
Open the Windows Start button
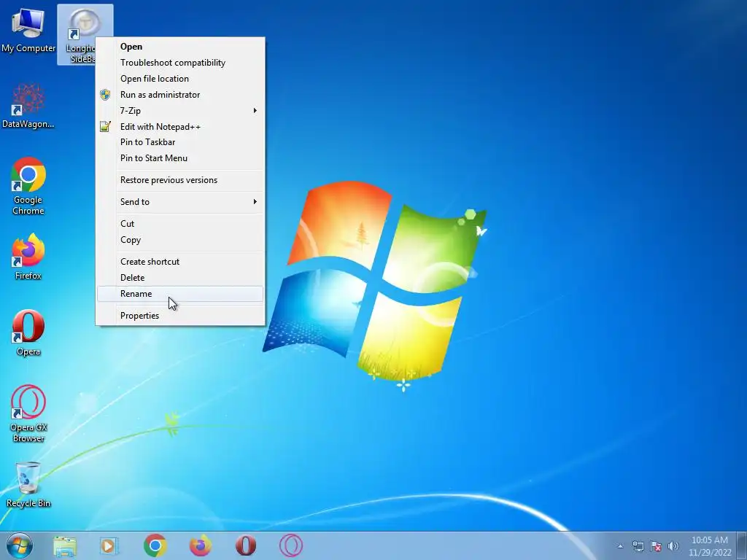click(20, 545)
